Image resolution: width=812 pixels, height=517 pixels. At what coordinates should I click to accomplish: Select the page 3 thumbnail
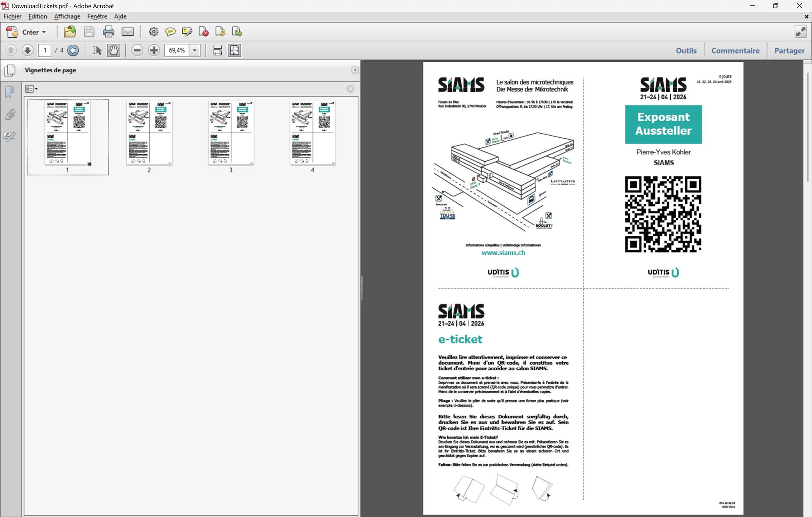pyautogui.click(x=231, y=133)
